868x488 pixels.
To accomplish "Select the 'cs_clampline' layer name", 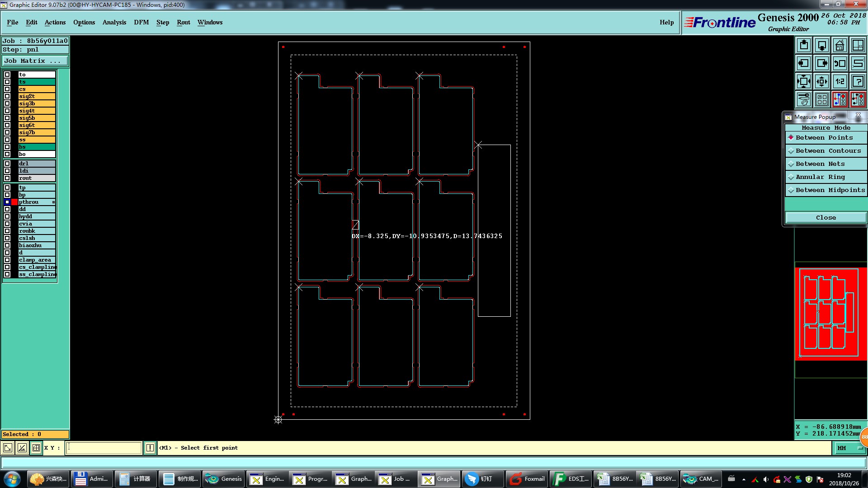I will coord(37,267).
